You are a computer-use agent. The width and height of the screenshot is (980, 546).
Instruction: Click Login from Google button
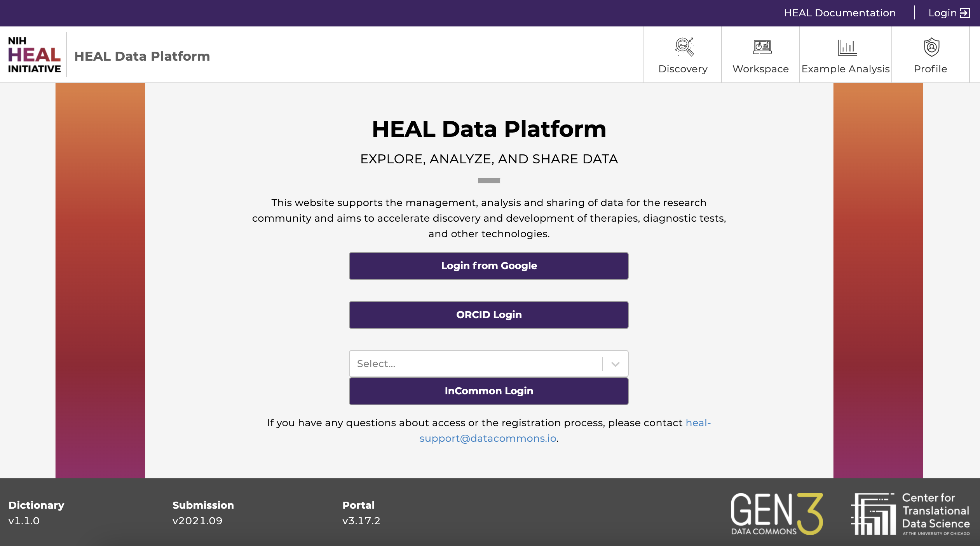click(489, 266)
